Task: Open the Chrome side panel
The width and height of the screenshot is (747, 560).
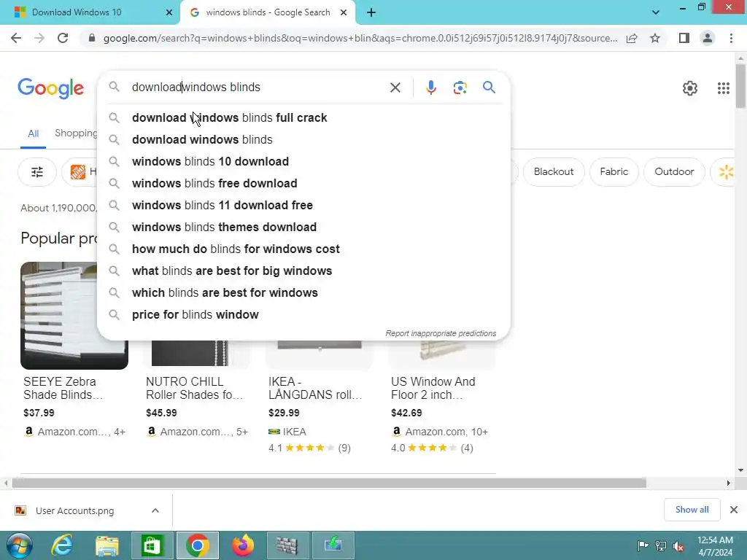Action: (684, 38)
